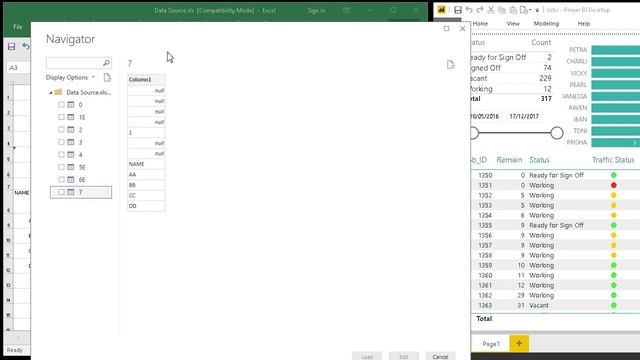
Task: Collapse the Data Source.xls folder node
Action: tap(51, 93)
